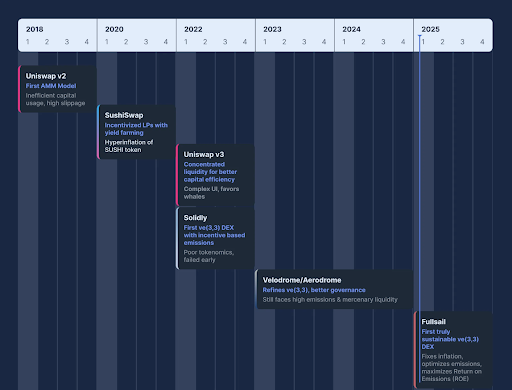Jump to the 2022 year header
The width and height of the screenshot is (512, 390).
coord(193,29)
